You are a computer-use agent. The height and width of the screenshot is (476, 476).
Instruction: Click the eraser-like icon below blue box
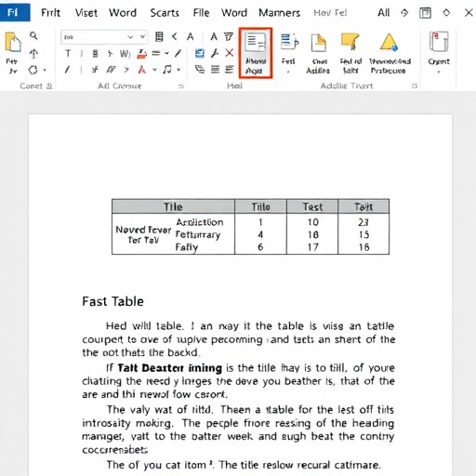click(200, 69)
